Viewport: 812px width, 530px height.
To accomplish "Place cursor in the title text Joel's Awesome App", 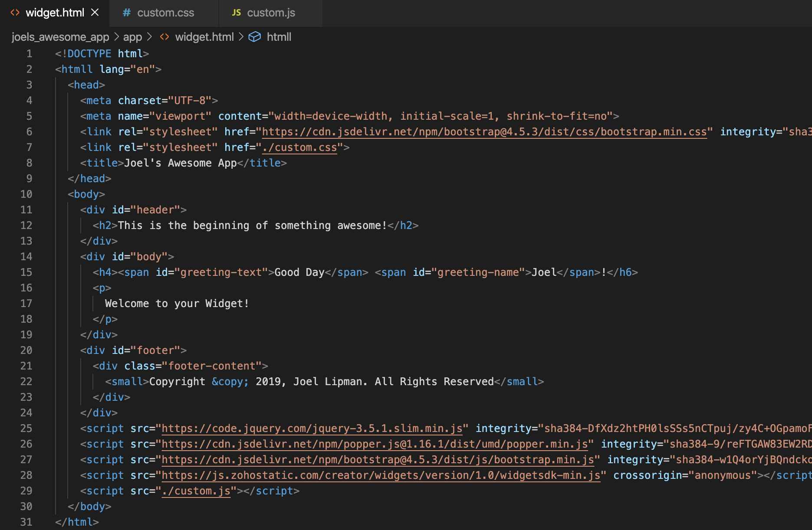I will pos(180,163).
